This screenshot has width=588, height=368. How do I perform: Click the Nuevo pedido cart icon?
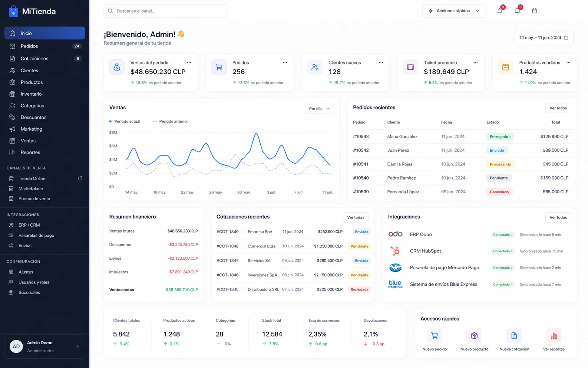(x=435, y=336)
